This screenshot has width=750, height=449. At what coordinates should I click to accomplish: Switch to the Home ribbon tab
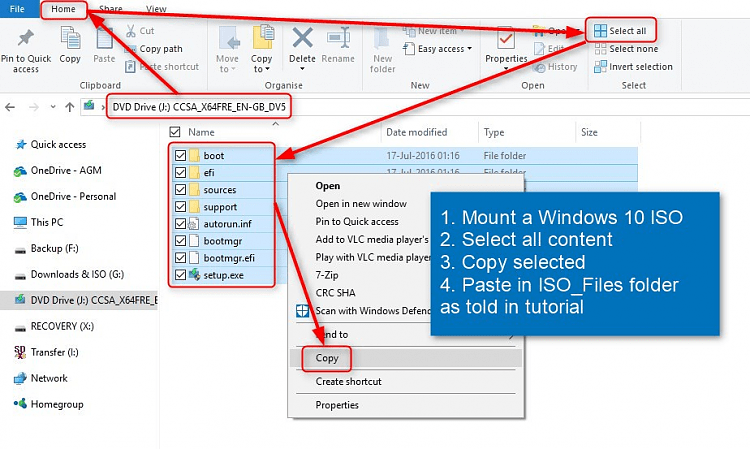[64, 9]
